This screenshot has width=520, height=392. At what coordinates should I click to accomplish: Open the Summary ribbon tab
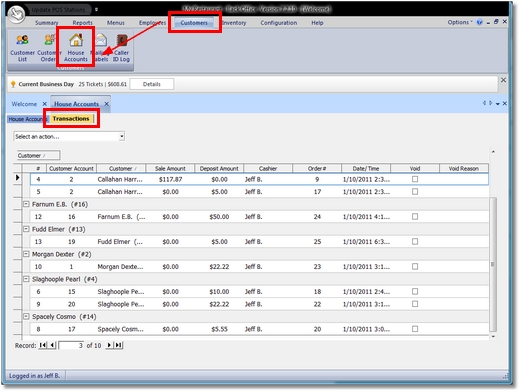coord(47,23)
